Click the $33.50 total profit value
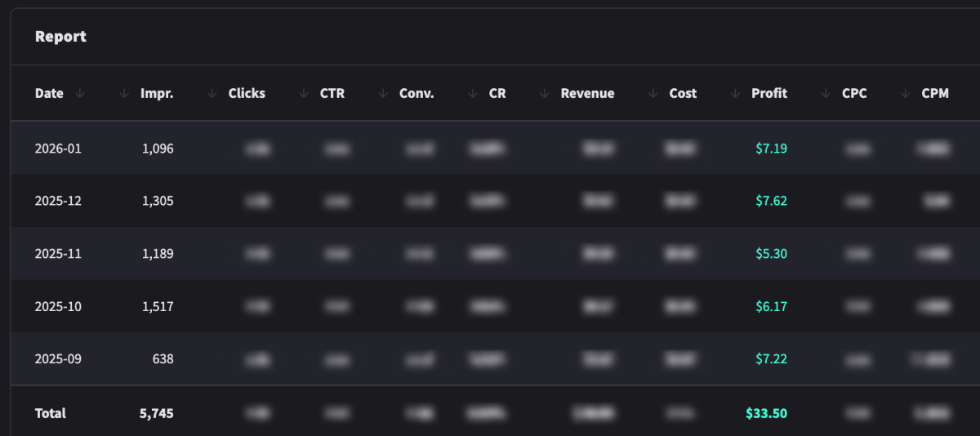Screen dimensions: 980x436 (x=766, y=413)
